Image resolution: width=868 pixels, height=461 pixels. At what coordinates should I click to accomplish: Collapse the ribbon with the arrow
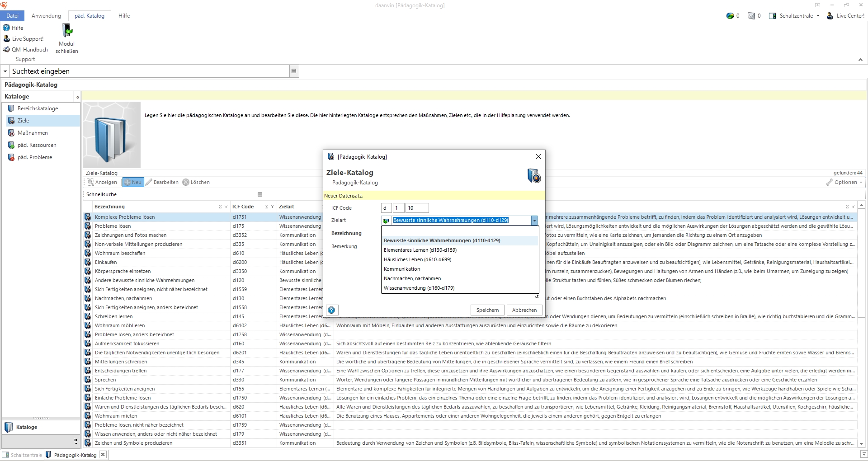click(x=860, y=60)
